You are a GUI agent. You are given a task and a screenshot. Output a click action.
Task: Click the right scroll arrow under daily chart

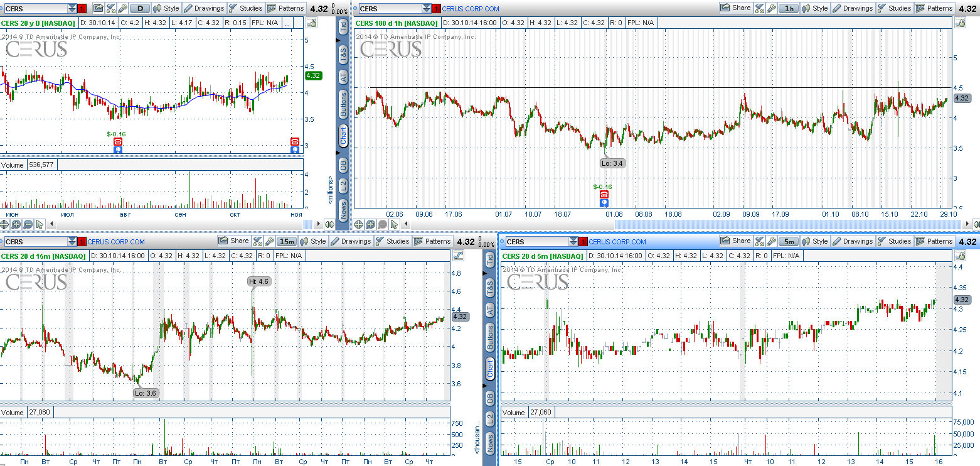(x=318, y=224)
